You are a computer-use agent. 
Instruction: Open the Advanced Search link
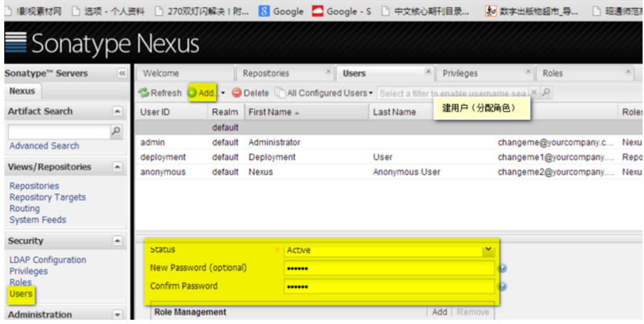pos(44,146)
